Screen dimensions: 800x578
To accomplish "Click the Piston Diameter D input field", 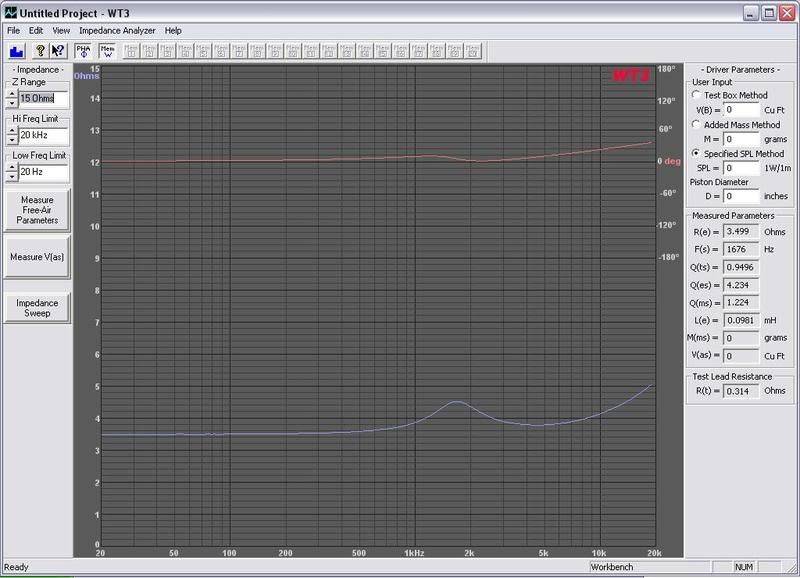I will point(741,196).
